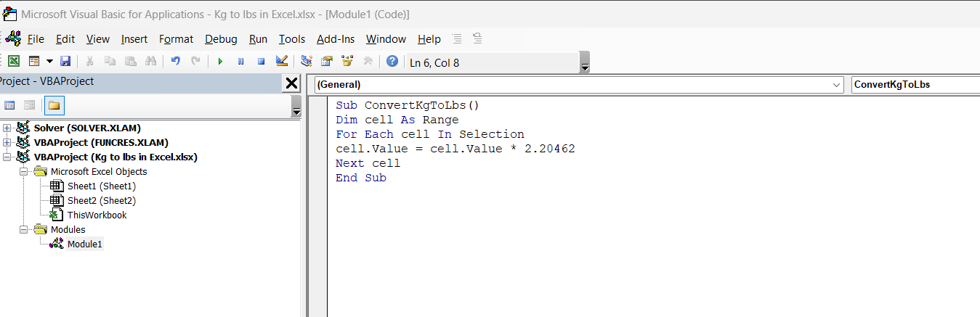
Task: Open Find with the binoculars icon
Action: [x=150, y=62]
